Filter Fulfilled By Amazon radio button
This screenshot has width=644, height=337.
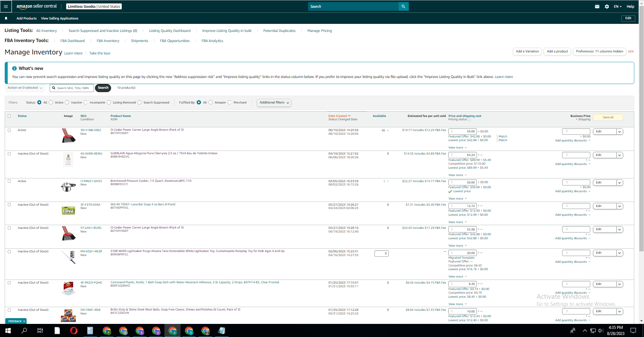click(211, 102)
